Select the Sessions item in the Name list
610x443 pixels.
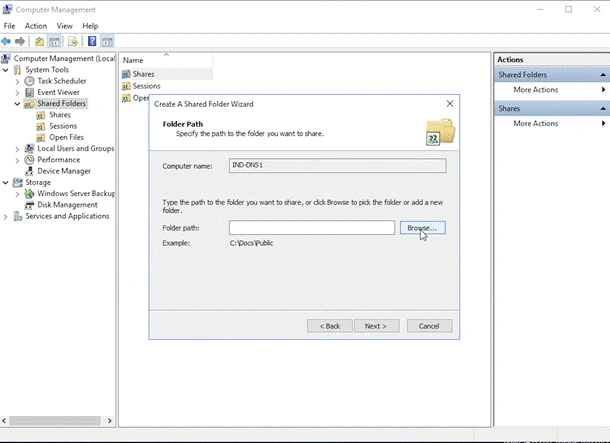tap(146, 86)
